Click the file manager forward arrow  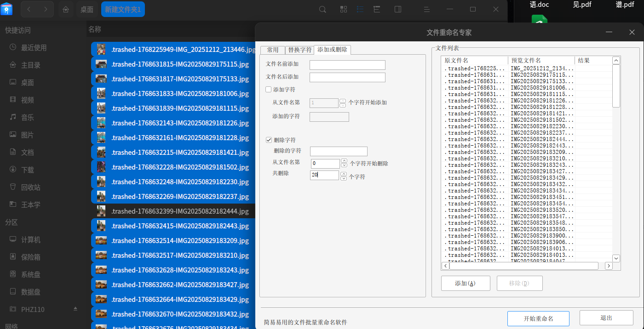pos(45,9)
